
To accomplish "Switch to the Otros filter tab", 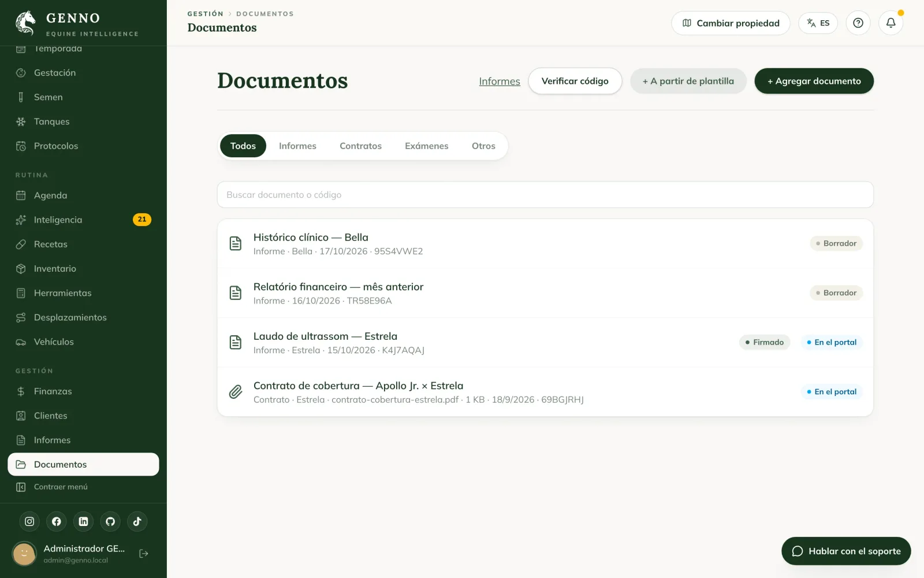I will [483, 146].
